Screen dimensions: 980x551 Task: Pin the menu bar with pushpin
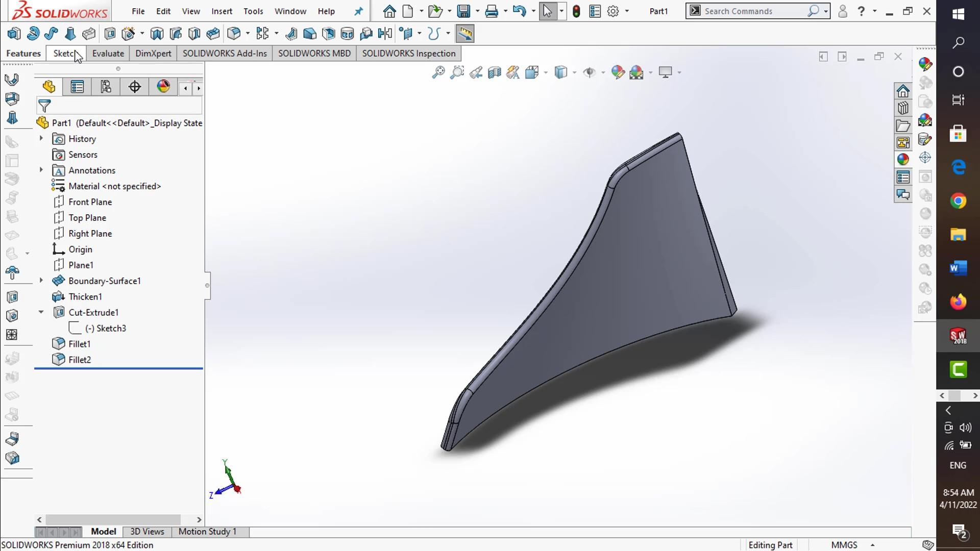pyautogui.click(x=359, y=11)
